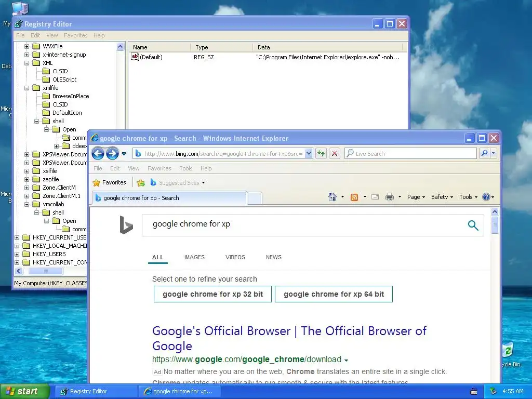
Task: Switch to the NEWS search tab
Action: coord(273,257)
